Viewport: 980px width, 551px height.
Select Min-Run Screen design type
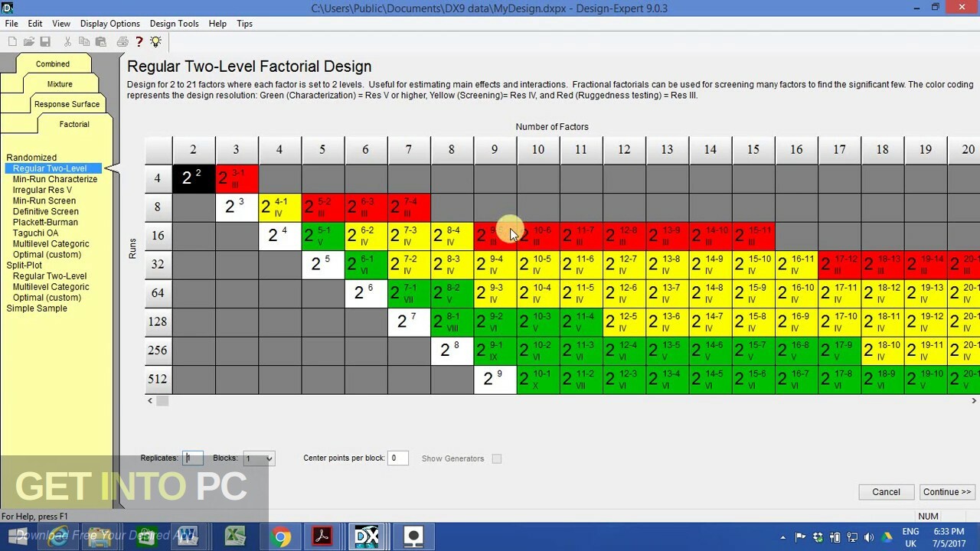click(44, 201)
